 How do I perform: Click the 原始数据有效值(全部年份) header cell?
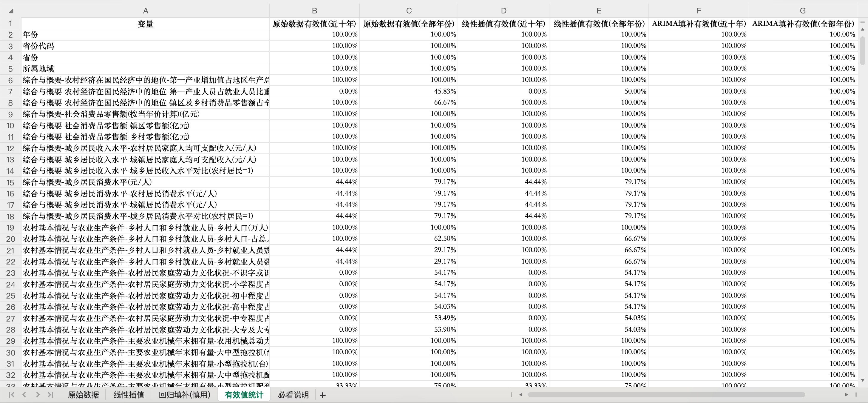pos(409,24)
